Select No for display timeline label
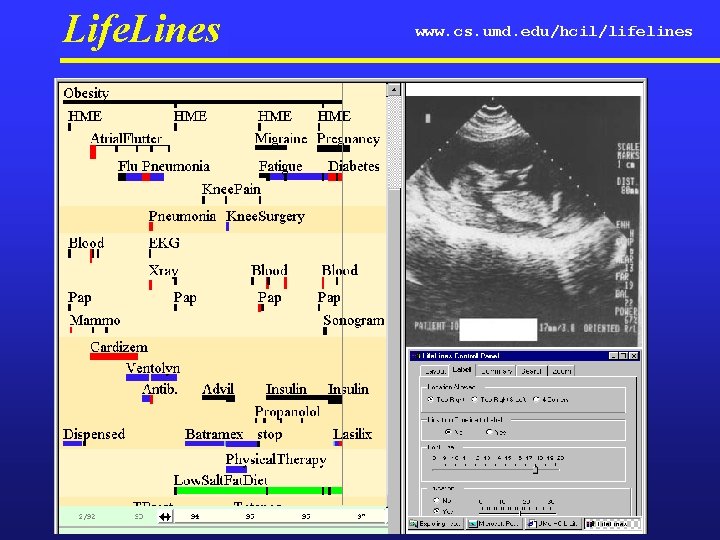 pyautogui.click(x=448, y=432)
